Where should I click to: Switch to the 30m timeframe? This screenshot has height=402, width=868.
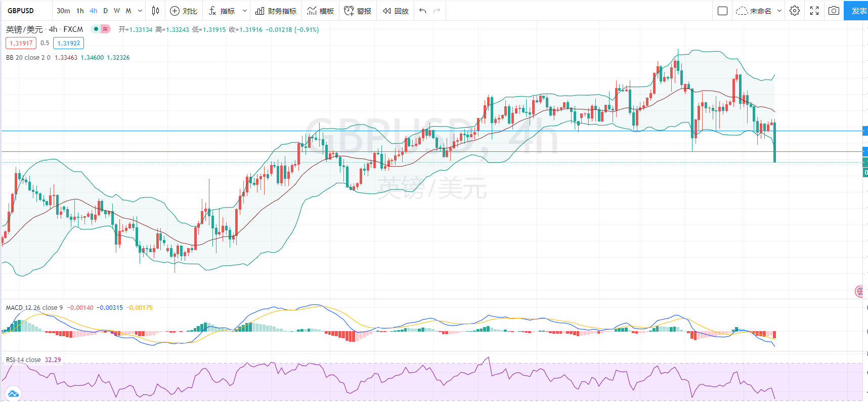[x=63, y=11]
